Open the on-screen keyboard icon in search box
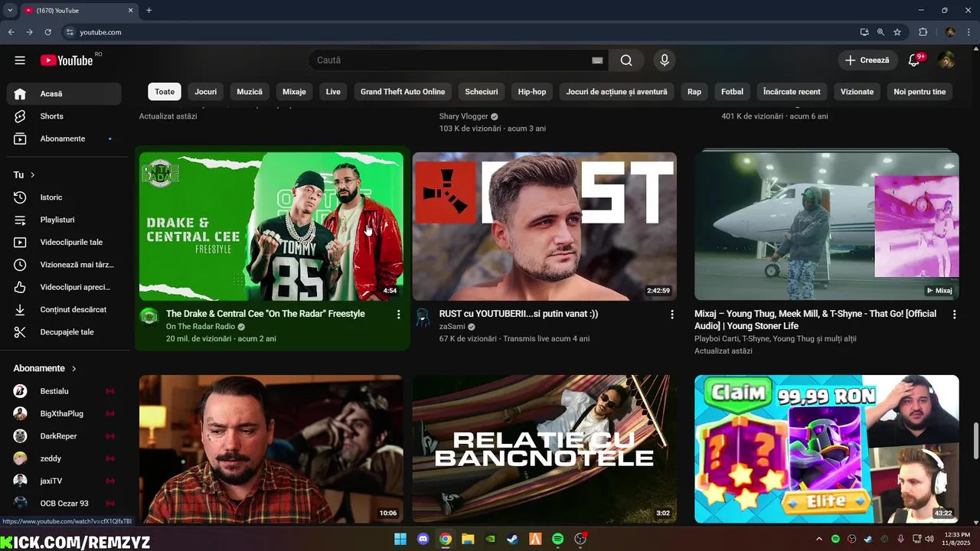This screenshot has width=980, height=551. tap(597, 60)
